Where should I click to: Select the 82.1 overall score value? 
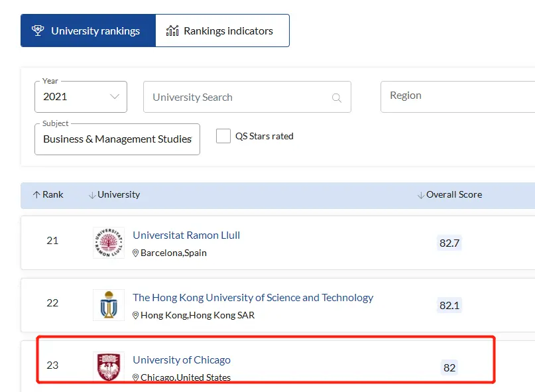tap(449, 305)
